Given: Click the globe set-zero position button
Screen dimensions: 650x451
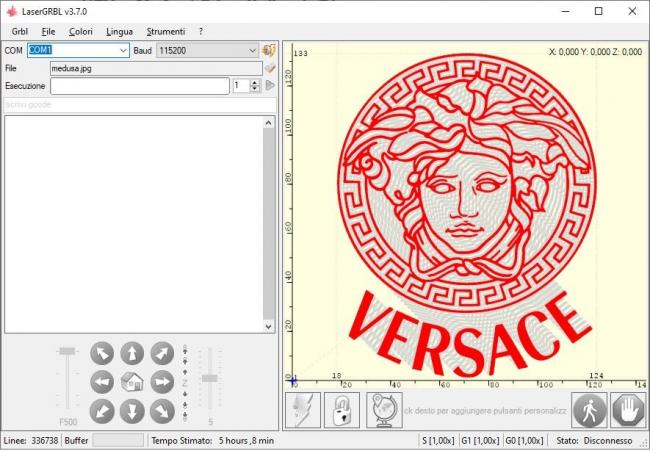Looking at the screenshot, I should coord(383,410).
